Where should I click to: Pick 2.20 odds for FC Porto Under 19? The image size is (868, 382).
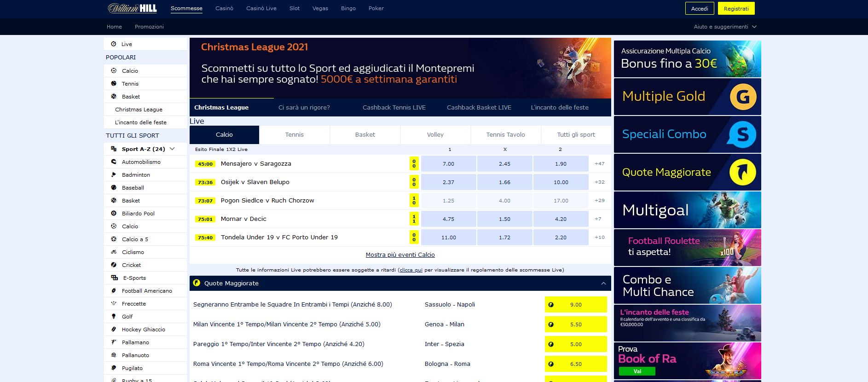(x=561, y=237)
